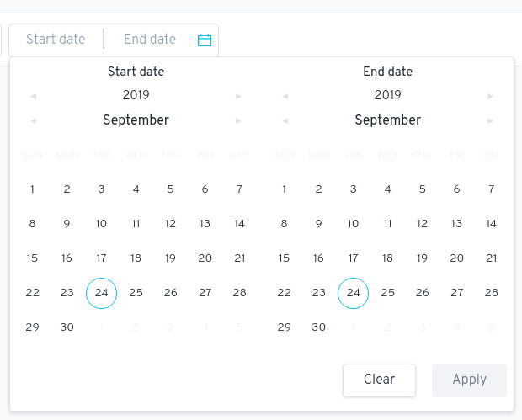Pick September 30 in End date calendar

point(319,327)
